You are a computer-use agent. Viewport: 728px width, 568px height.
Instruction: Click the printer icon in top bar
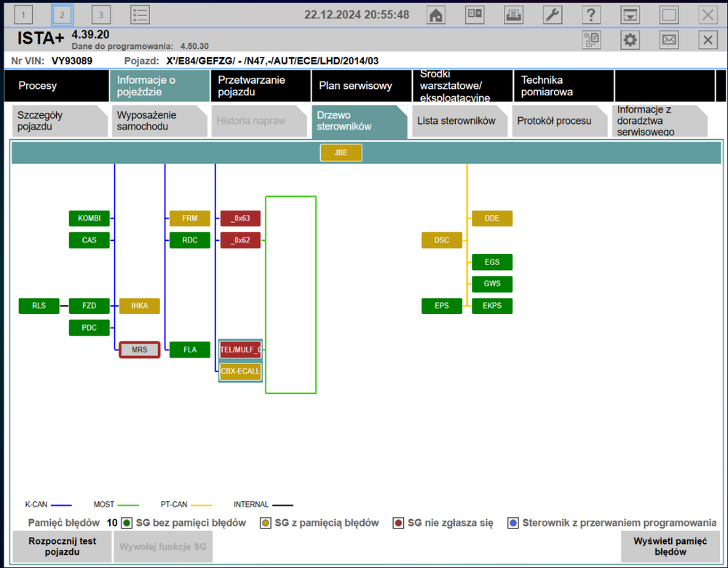tap(513, 15)
